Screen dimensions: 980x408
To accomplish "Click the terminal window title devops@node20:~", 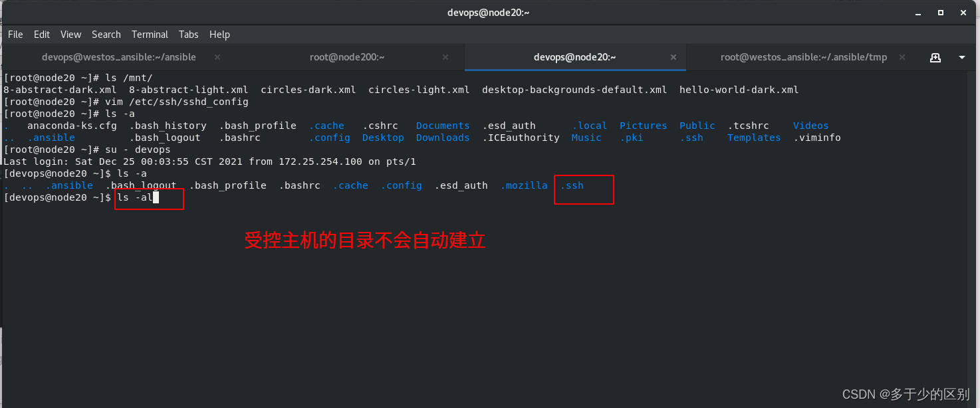I will click(x=489, y=13).
